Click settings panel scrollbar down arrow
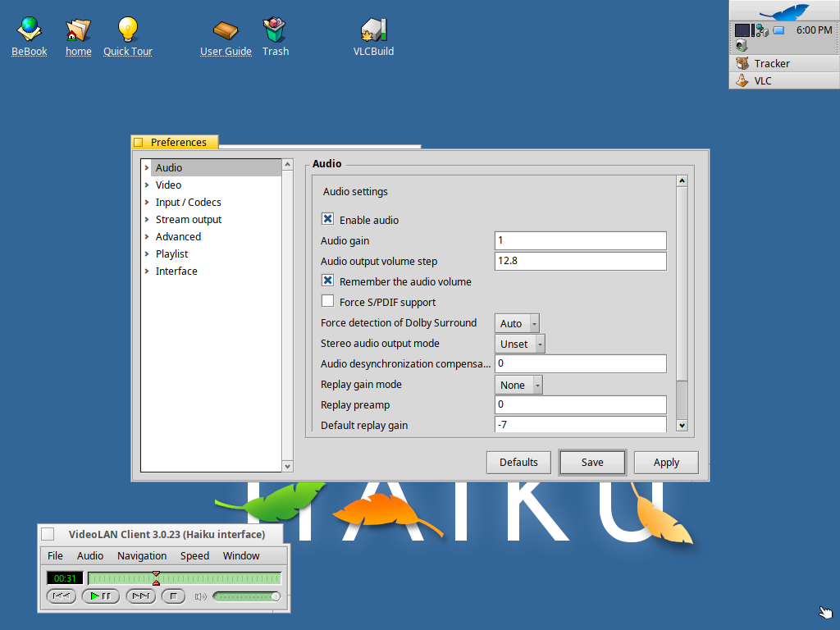 click(x=682, y=426)
